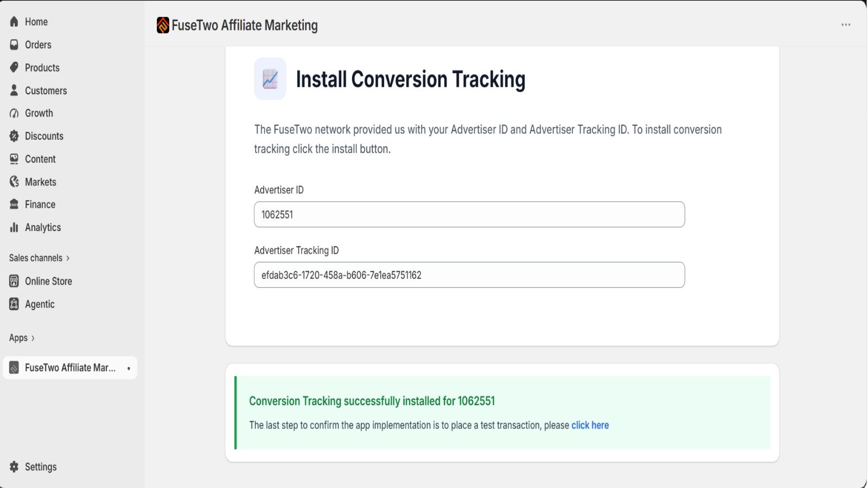This screenshot has height=488, width=868.
Task: Click the Products tag icon
Action: coord(14,67)
